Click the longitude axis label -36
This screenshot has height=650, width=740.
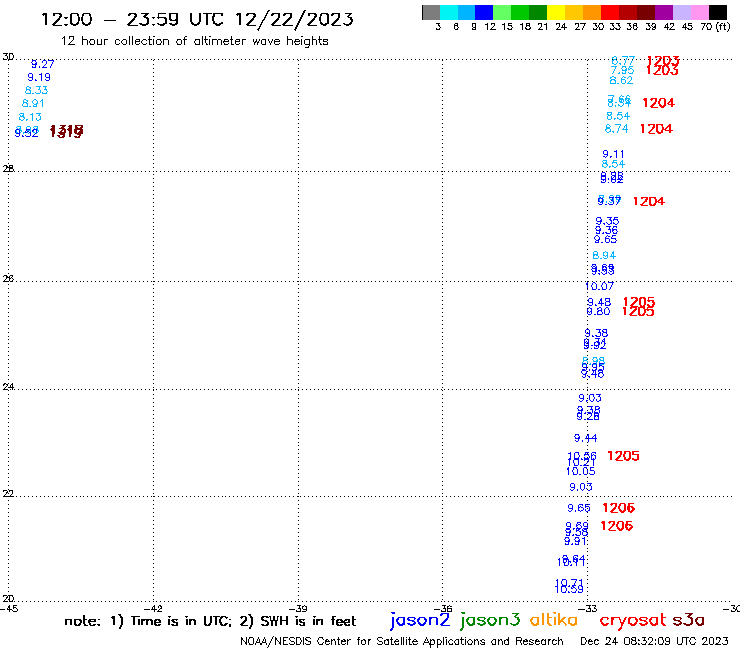pos(443,608)
